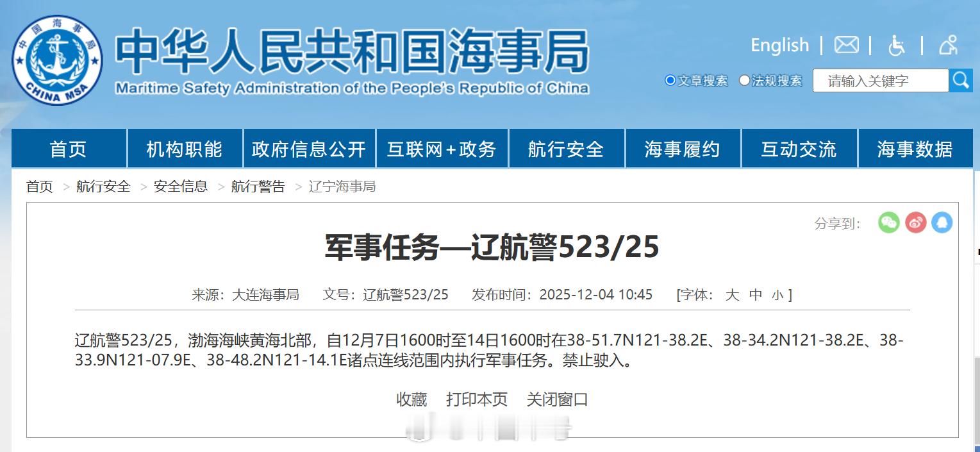Click 关闭窗口 link
980x452 pixels.
(x=558, y=399)
